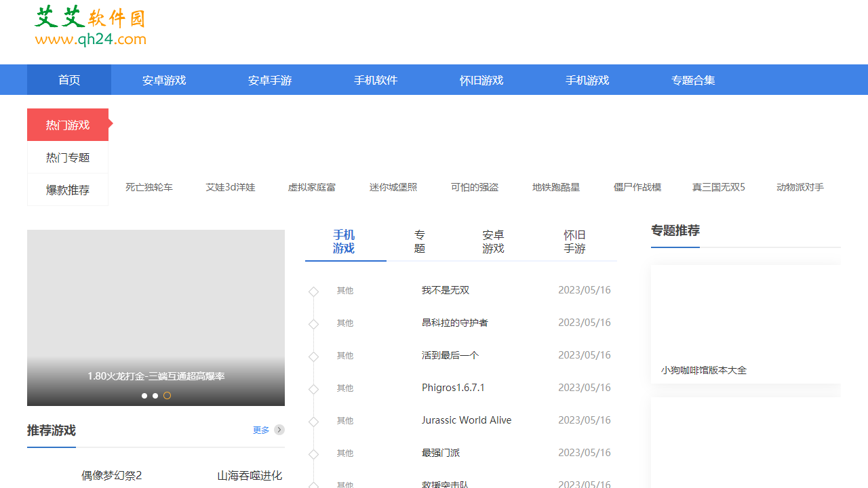Open 专题合集 from the top navigation

(693, 80)
